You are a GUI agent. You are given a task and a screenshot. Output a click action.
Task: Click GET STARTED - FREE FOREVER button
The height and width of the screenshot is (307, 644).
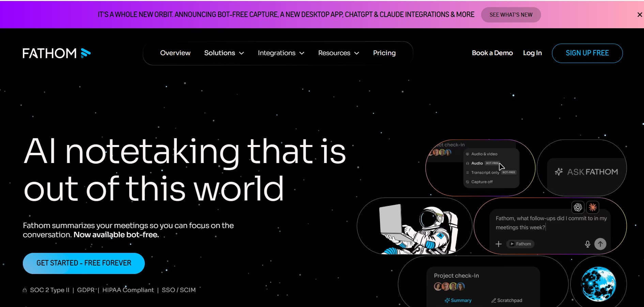click(x=84, y=263)
